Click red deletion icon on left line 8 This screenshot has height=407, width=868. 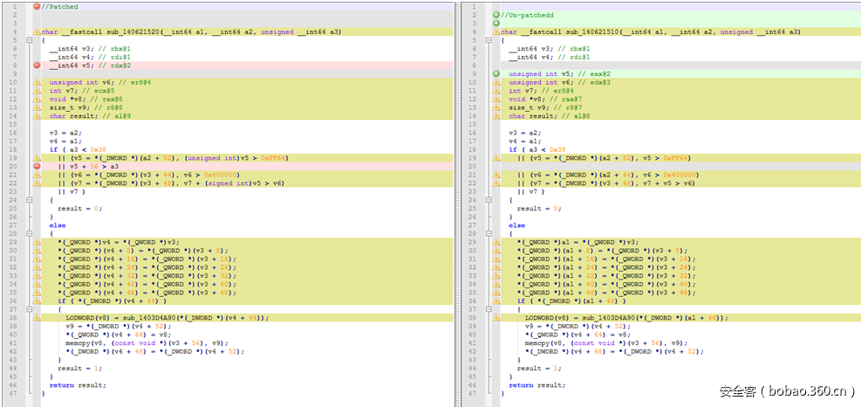[x=37, y=66]
